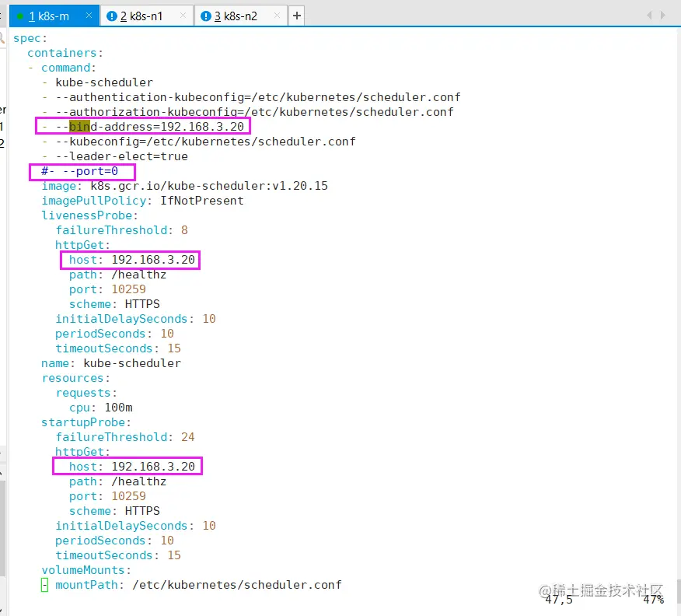Viewport: 681px width, 616px height.
Task: Click the --kubeconfig=/etc/kubernetes/scheduler.conf line
Action: click(199, 142)
